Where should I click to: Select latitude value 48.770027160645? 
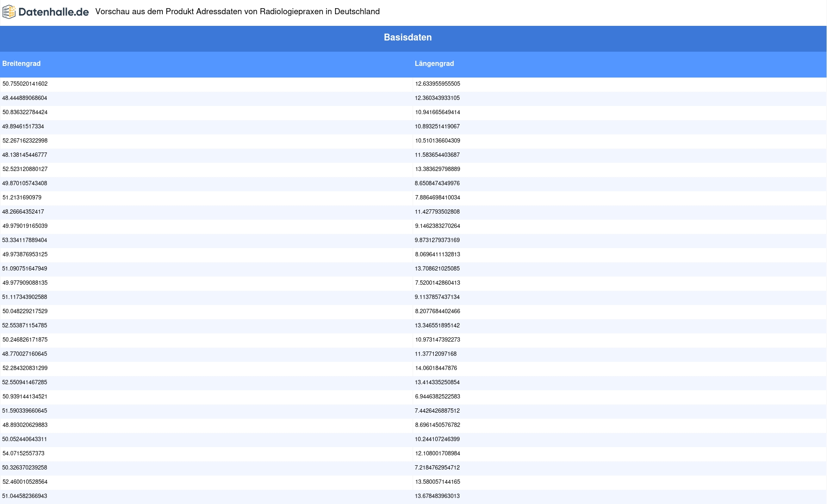tap(25, 354)
